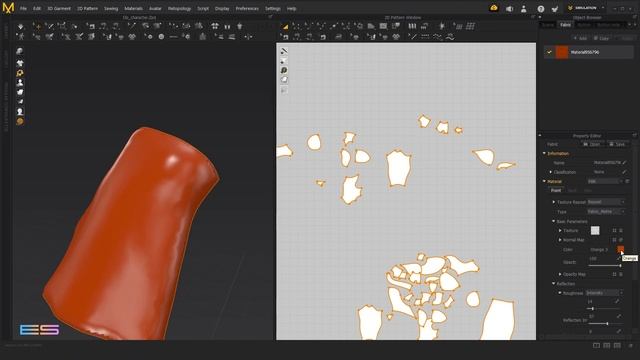The height and width of the screenshot is (360, 640).
Task: Open the Preferences menu
Action: (x=247, y=9)
